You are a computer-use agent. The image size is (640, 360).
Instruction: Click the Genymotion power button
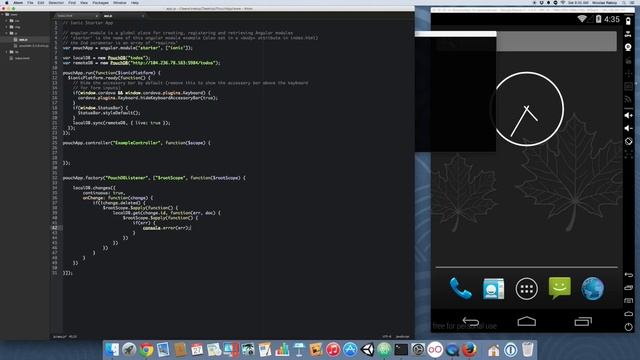pos(629,327)
